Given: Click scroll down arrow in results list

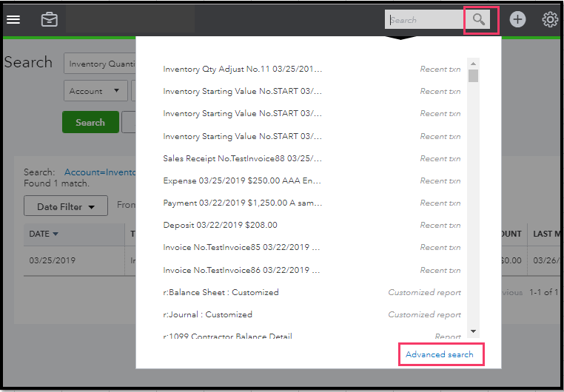Looking at the screenshot, I should pyautogui.click(x=474, y=331).
